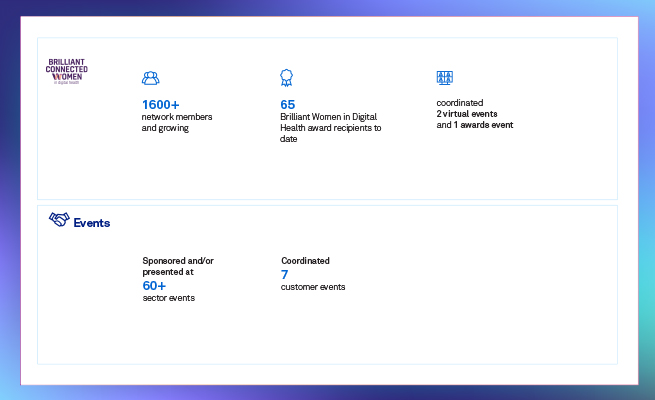Click the virtual events icon
The height and width of the screenshot is (400, 655).
[x=445, y=78]
